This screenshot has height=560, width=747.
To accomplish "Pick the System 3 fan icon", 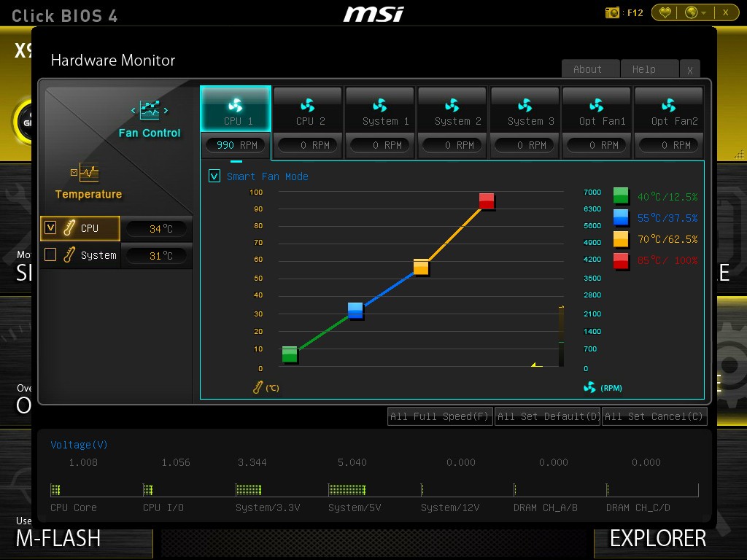I will 525,106.
